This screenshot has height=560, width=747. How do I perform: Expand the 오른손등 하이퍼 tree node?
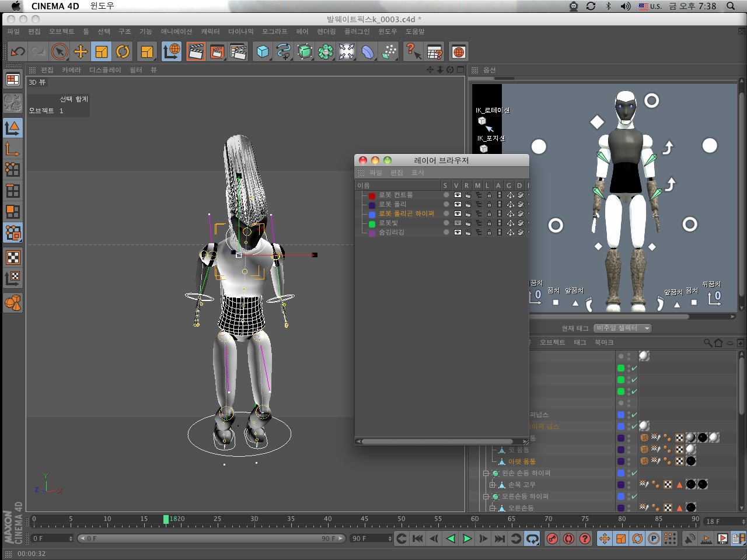(x=486, y=496)
